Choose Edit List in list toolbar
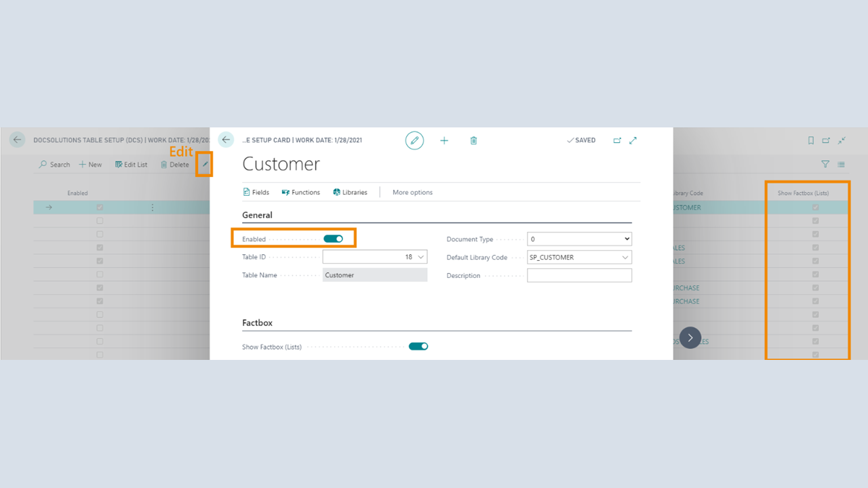The width and height of the screenshot is (868, 488). point(131,165)
